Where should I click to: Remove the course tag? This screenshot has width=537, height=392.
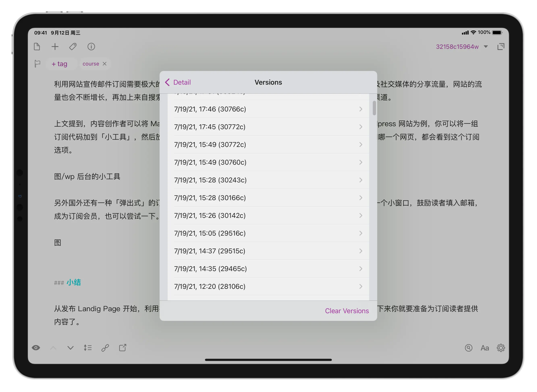point(105,64)
